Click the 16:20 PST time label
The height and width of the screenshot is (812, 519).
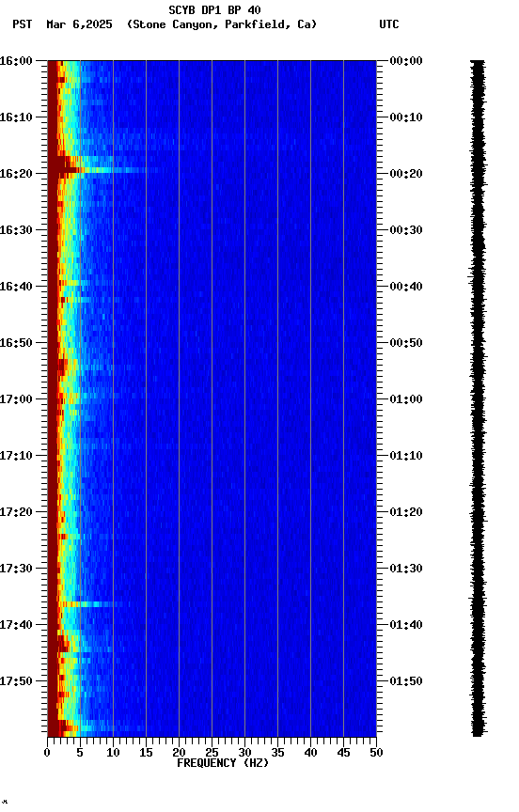pyautogui.click(x=16, y=174)
